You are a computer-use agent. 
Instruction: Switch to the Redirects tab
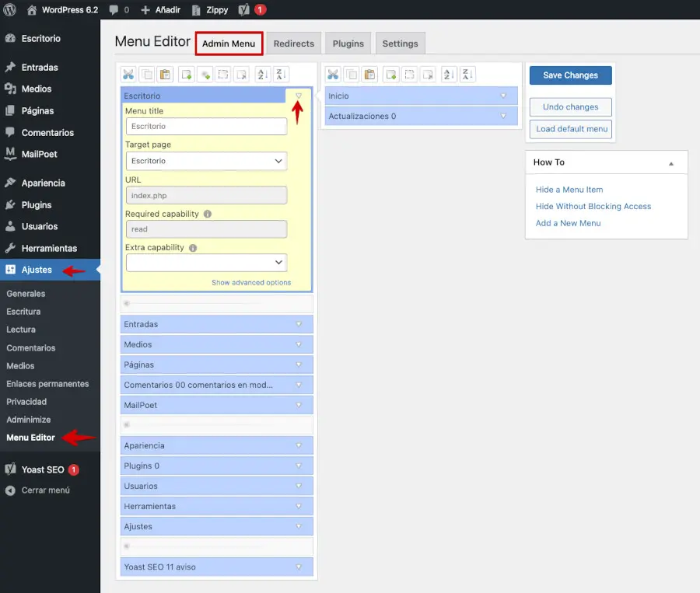tap(294, 44)
